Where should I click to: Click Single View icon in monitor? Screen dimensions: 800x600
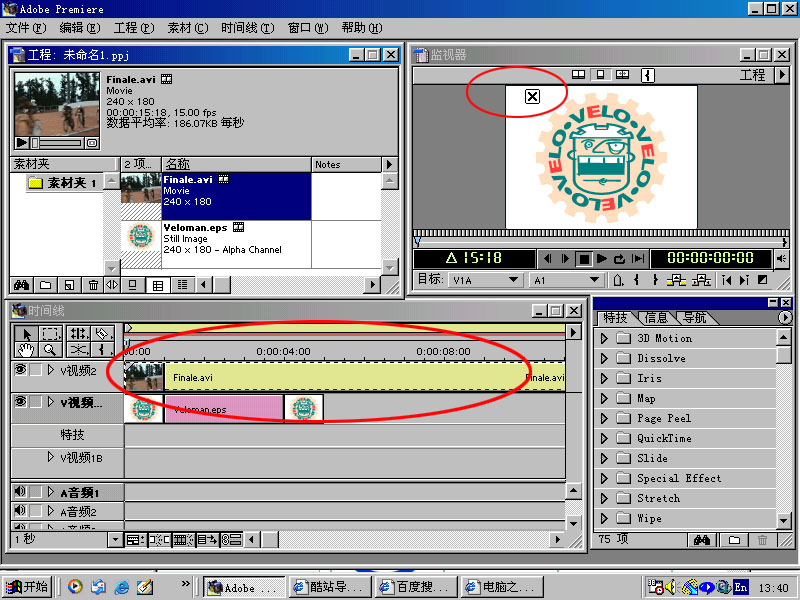coord(601,75)
